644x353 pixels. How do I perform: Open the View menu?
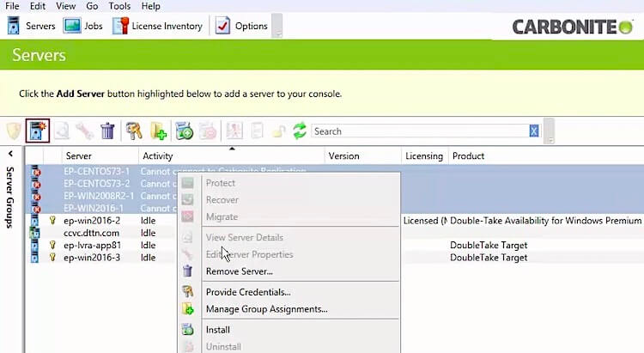[x=66, y=6]
